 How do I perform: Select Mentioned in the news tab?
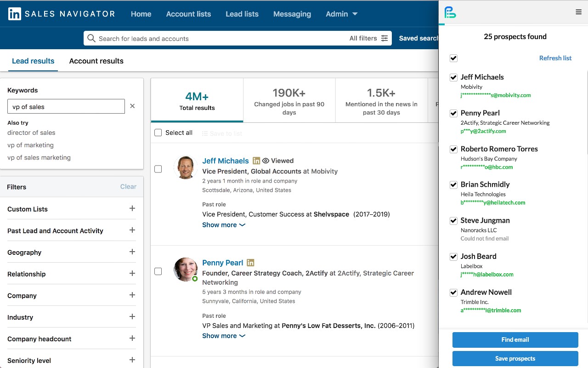point(381,100)
